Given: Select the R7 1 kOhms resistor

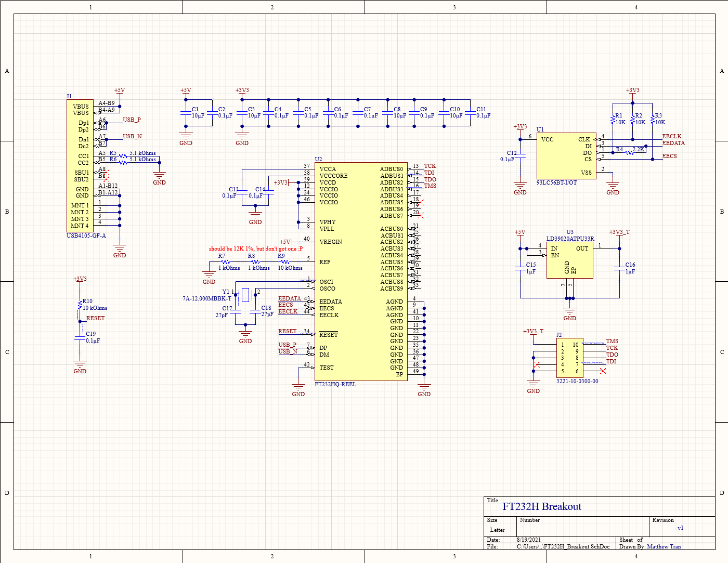Looking at the screenshot, I should [225, 262].
